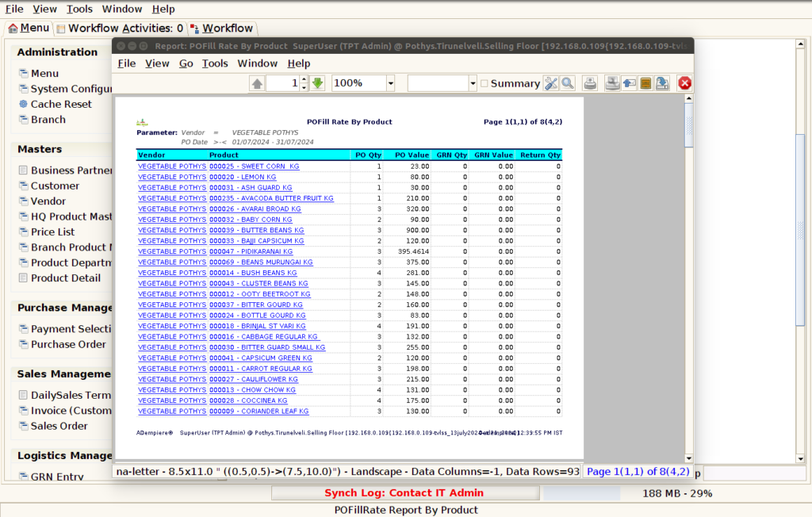Click main window right scrollbar thumb
Screen dimensions: 812x517
coord(801,230)
